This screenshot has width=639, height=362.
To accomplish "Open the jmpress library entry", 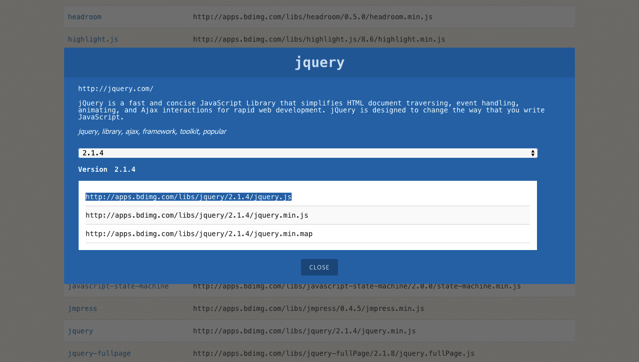I will [x=82, y=309].
